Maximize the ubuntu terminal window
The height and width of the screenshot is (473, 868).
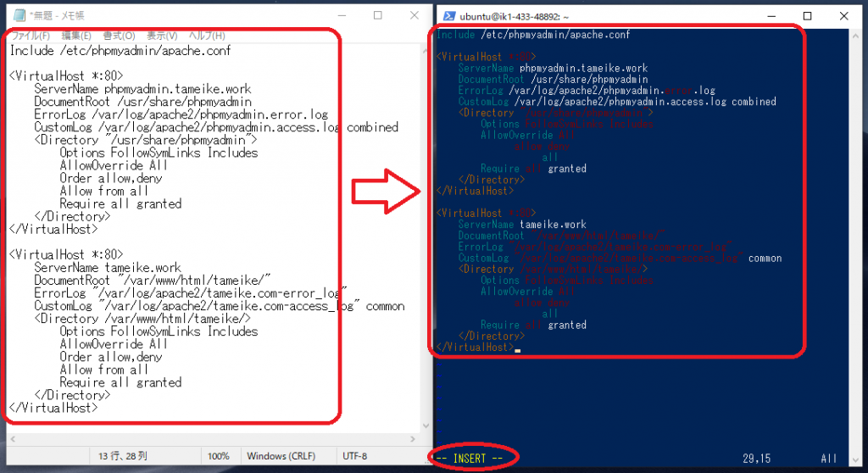(x=807, y=16)
